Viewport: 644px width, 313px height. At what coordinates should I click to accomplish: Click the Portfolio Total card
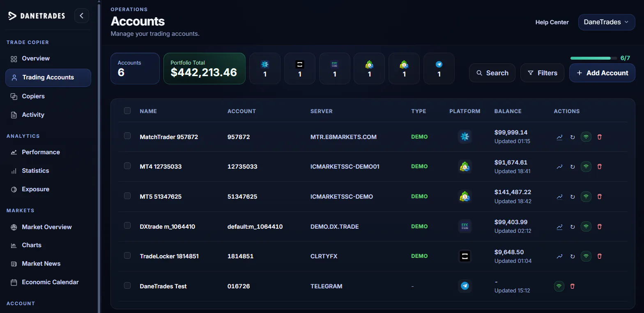coord(205,69)
